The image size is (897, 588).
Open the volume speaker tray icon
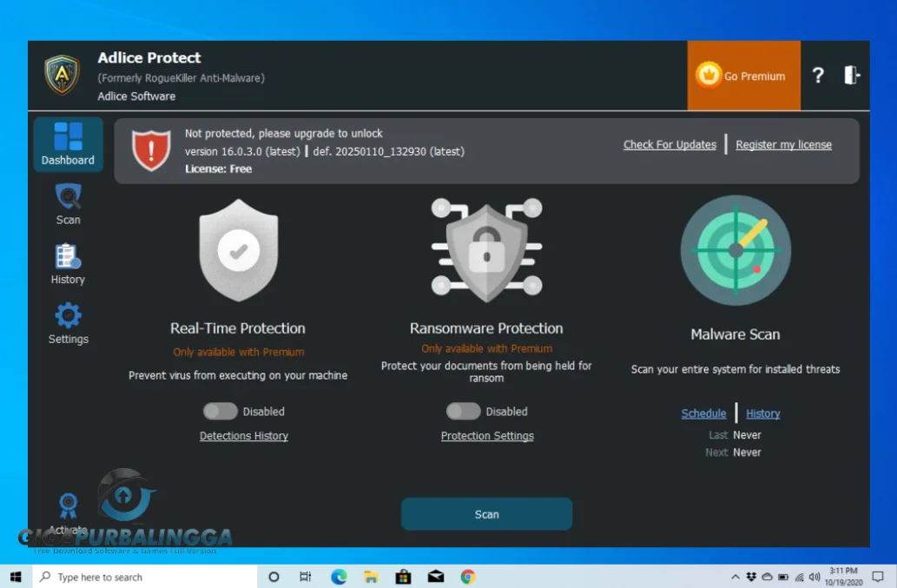815,577
